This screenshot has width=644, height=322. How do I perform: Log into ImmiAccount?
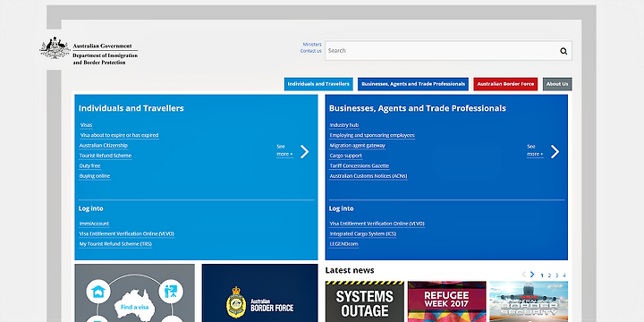(x=94, y=224)
